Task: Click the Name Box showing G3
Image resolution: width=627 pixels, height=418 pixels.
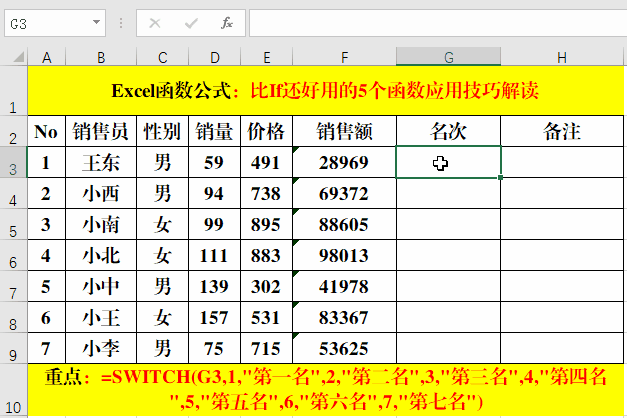Action: (45, 22)
